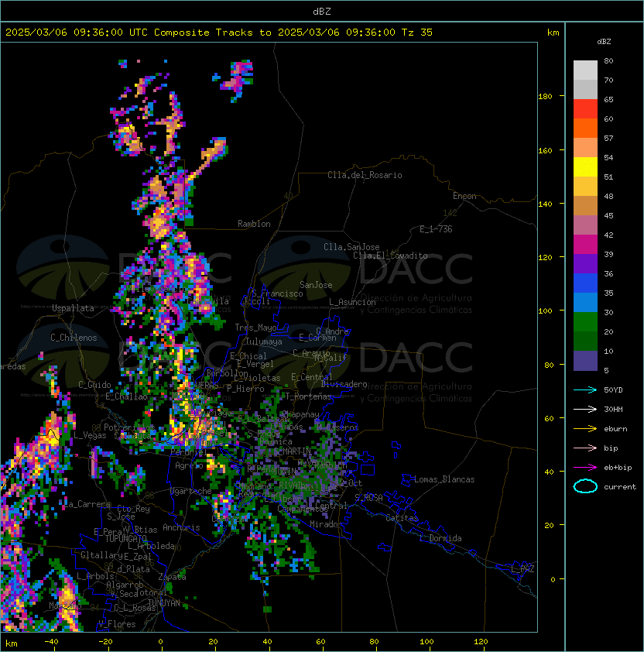Click the 'L_Vegas' map label
This screenshot has width=644, height=652.
coord(90,435)
